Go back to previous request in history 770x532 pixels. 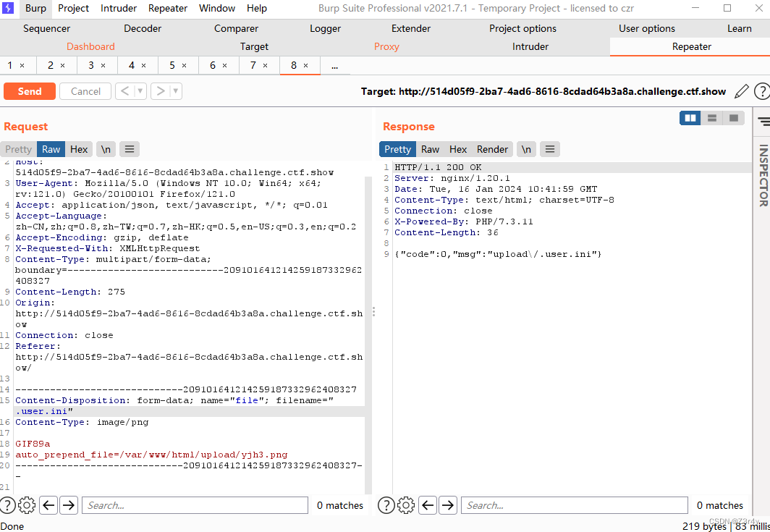pos(125,91)
